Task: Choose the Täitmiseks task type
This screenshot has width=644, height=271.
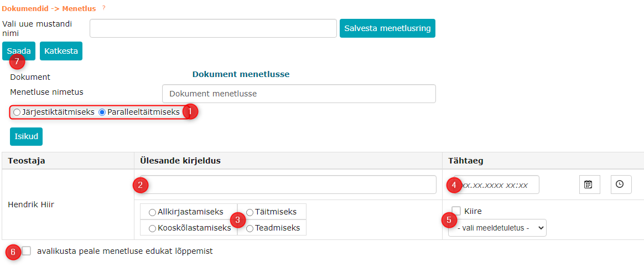Action: pyautogui.click(x=250, y=212)
